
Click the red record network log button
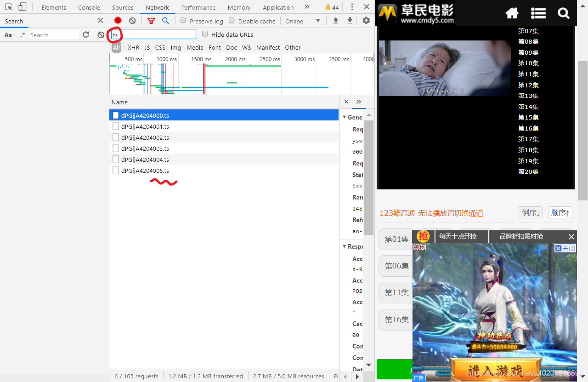click(x=118, y=21)
